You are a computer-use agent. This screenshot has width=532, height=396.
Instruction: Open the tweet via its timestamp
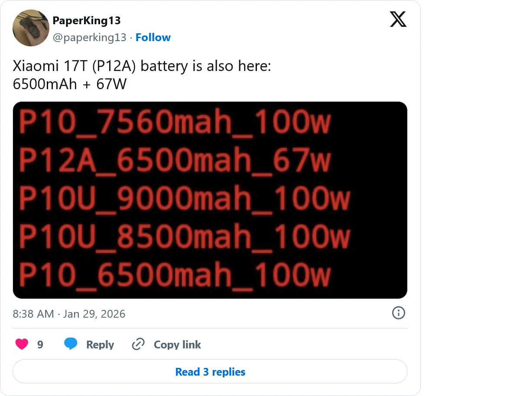[69, 313]
